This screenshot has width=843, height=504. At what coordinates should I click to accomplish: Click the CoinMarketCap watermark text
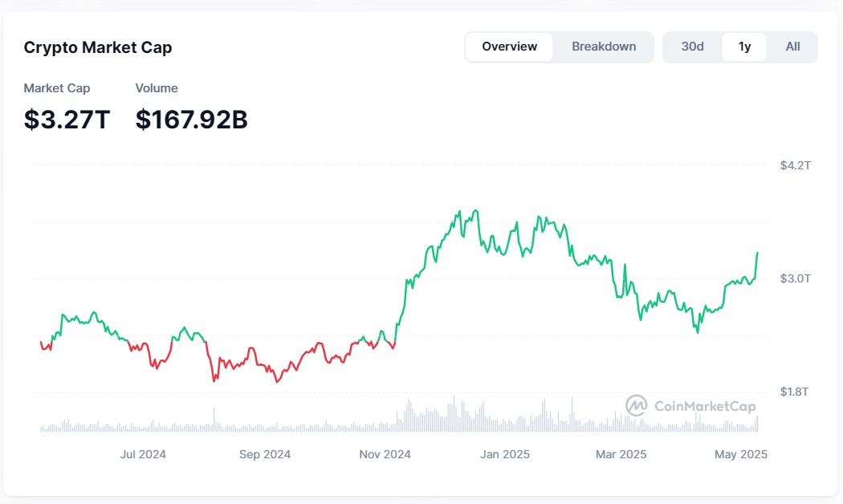705,406
